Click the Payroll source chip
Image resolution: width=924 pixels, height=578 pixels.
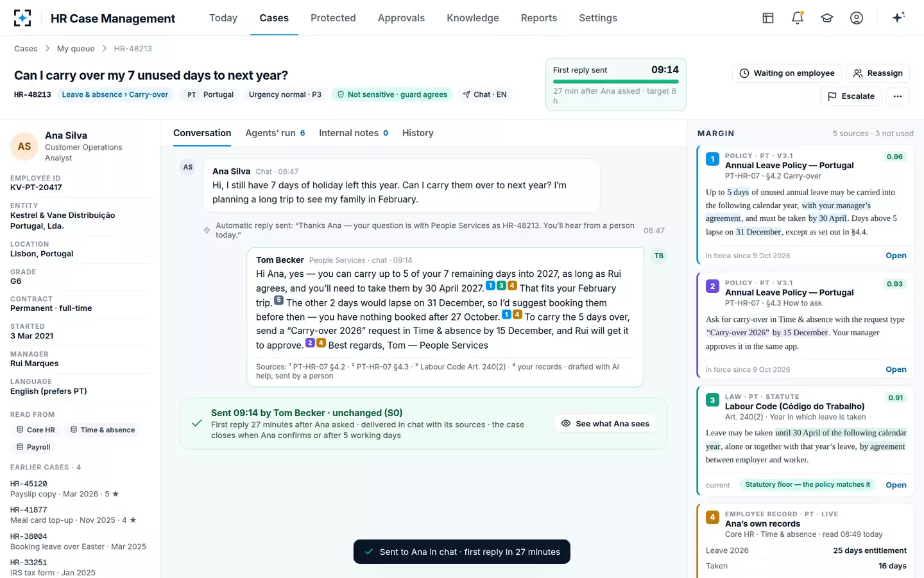(33, 447)
